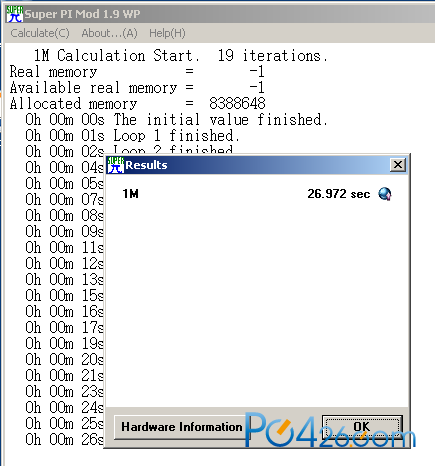Select the '1M Calculation Start. 19 iterations.' line
The width and height of the screenshot is (435, 466).
pos(181,56)
